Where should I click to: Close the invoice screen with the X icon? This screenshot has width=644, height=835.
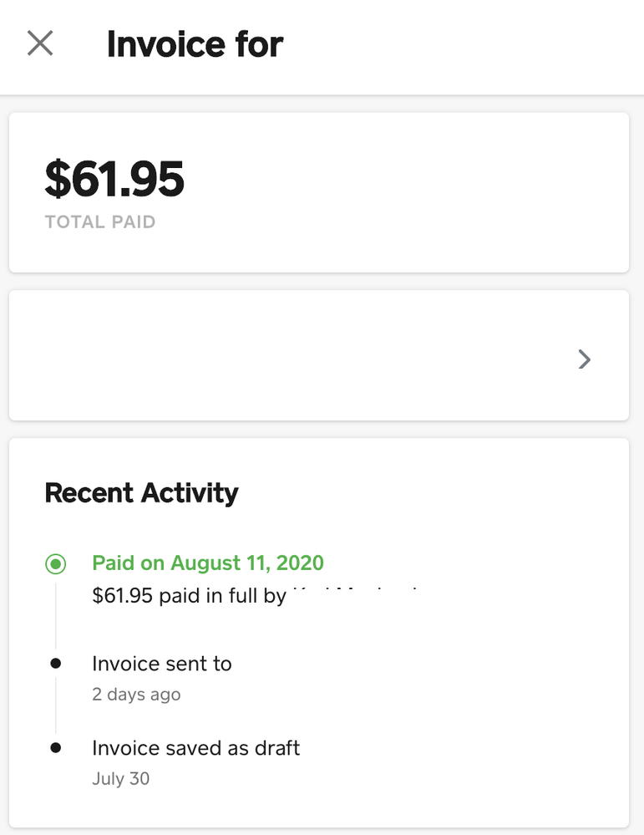tap(40, 43)
